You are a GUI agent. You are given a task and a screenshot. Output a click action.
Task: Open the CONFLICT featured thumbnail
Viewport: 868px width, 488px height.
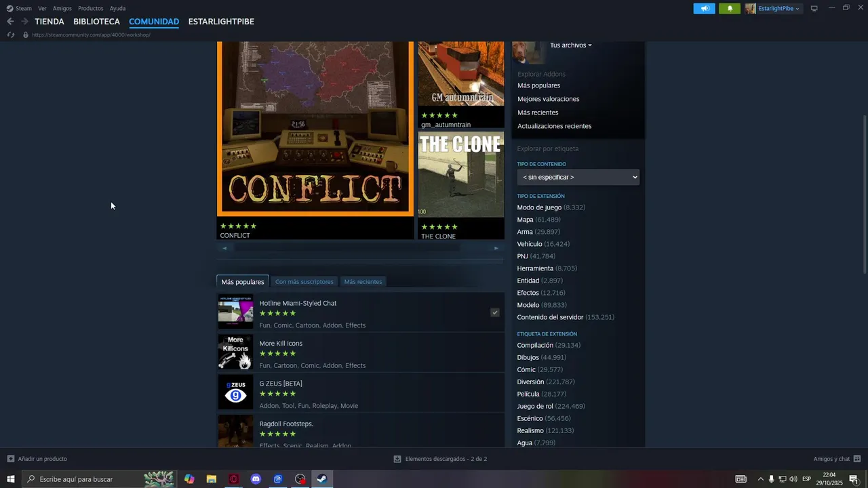pyautogui.click(x=315, y=129)
